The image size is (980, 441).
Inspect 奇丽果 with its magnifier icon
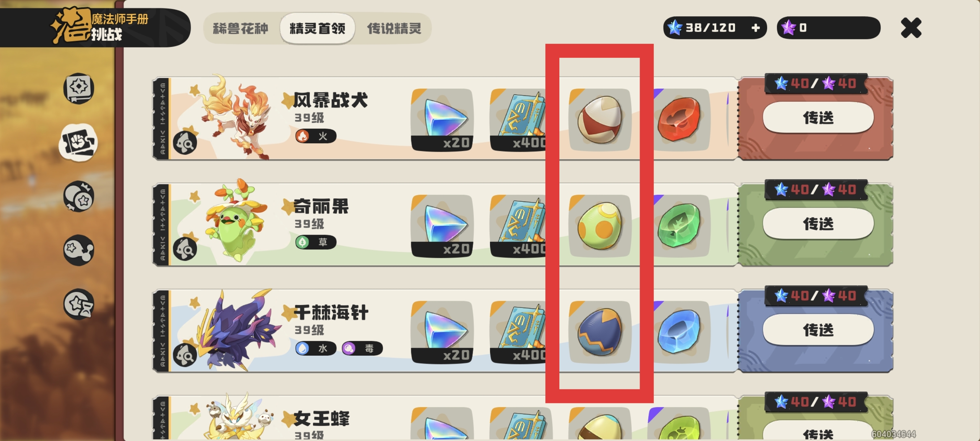pos(185,249)
